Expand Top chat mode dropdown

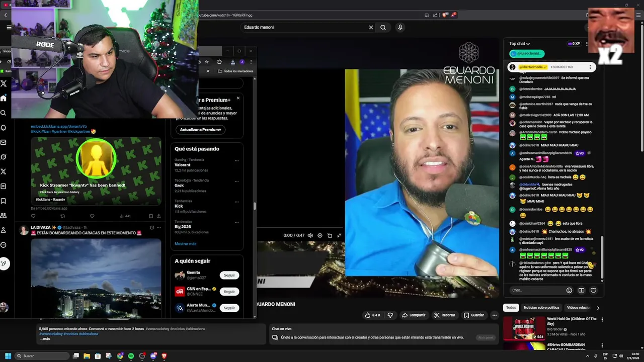pyautogui.click(x=519, y=44)
